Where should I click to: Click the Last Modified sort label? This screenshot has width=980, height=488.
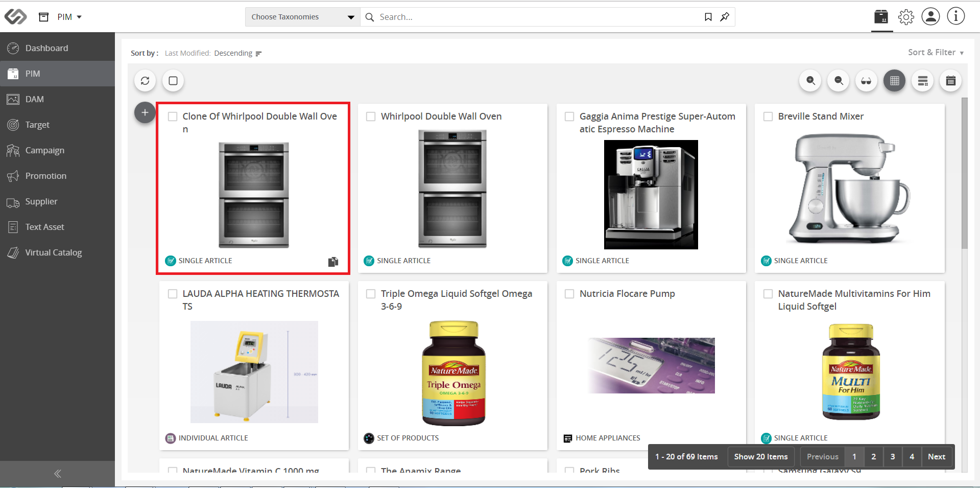187,53
